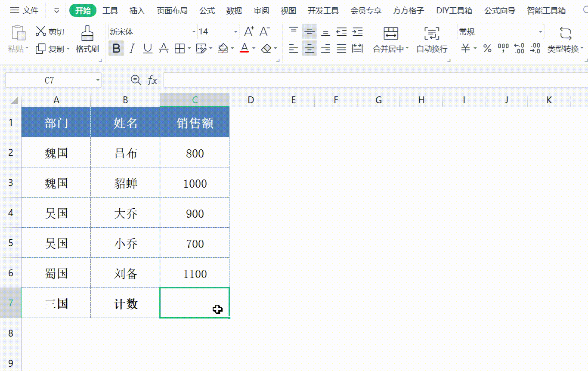Decrease decimal places icon
This screenshot has width=588, height=371.
pos(535,48)
